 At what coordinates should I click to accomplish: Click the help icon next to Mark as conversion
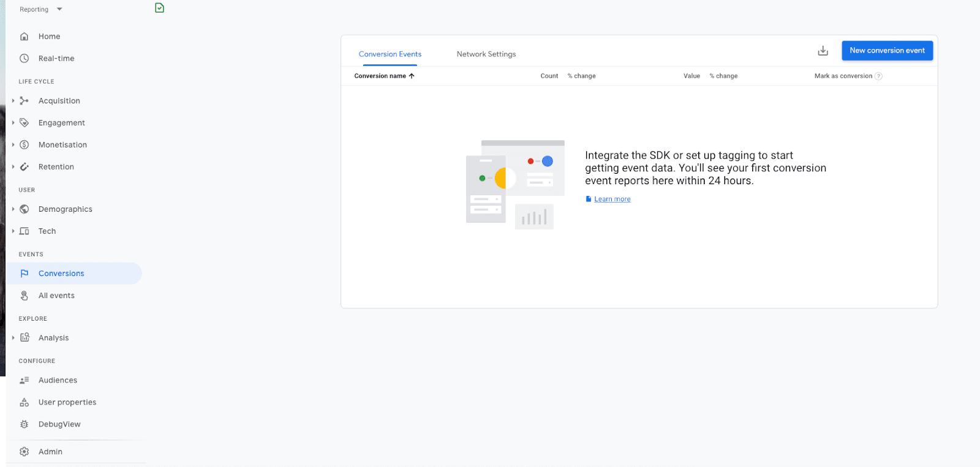click(x=879, y=77)
